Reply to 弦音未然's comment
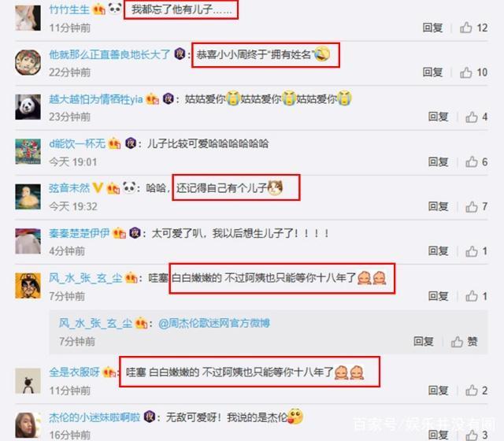This screenshot has width=504, height=441. [438, 206]
